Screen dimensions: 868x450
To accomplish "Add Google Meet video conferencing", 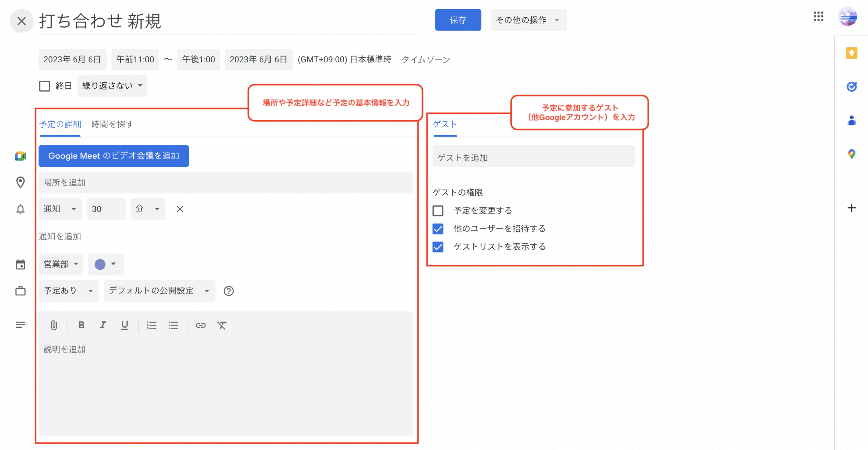I will tap(114, 156).
